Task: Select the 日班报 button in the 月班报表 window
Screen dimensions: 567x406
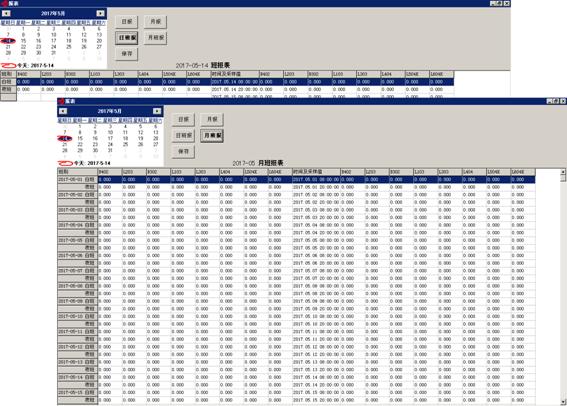Action: [x=184, y=136]
